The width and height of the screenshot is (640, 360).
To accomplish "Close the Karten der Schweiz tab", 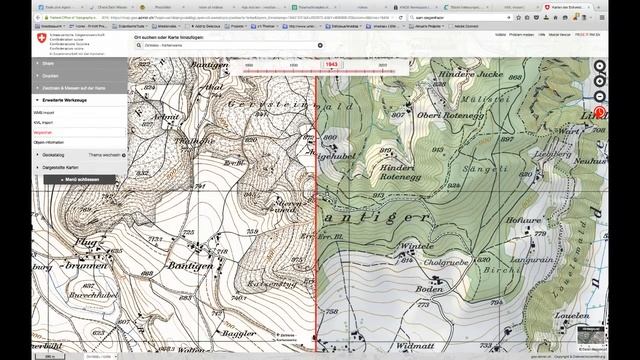I will pos(589,7).
